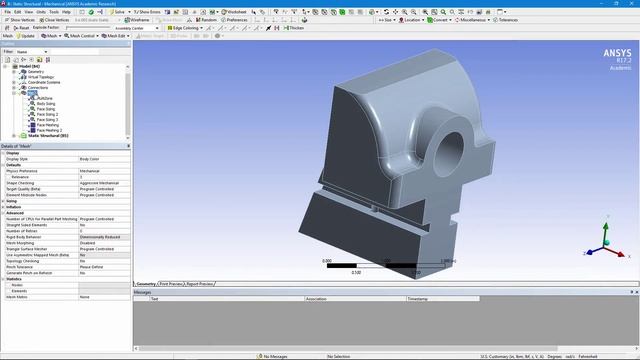Click the Tolerances button
This screenshot has height=360, width=640.
click(x=505, y=20)
